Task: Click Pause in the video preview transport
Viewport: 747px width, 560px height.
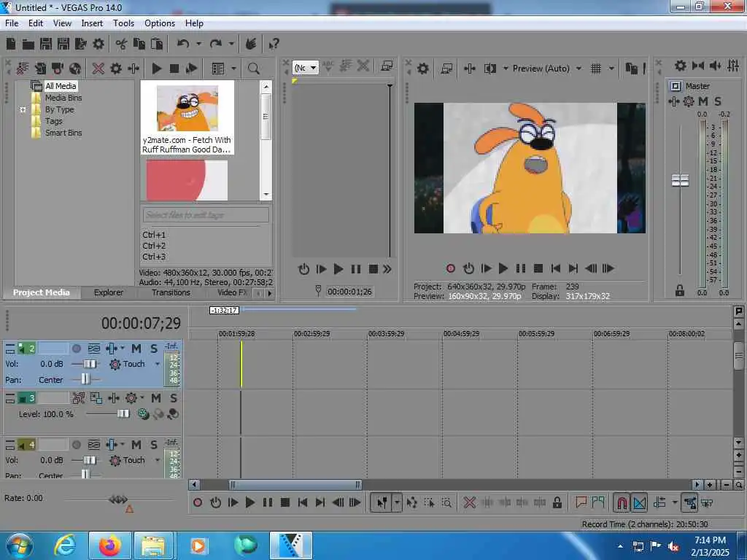Action: (x=521, y=268)
